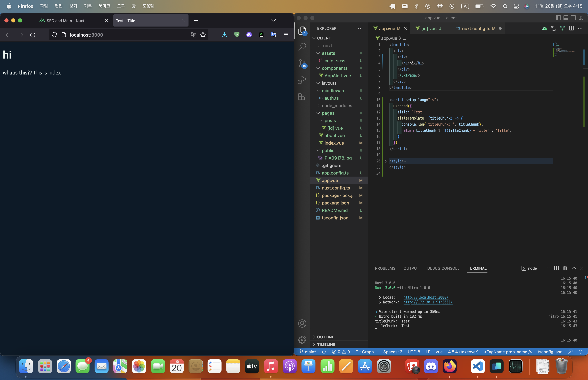Open the Run and Debug view

pos(302,79)
